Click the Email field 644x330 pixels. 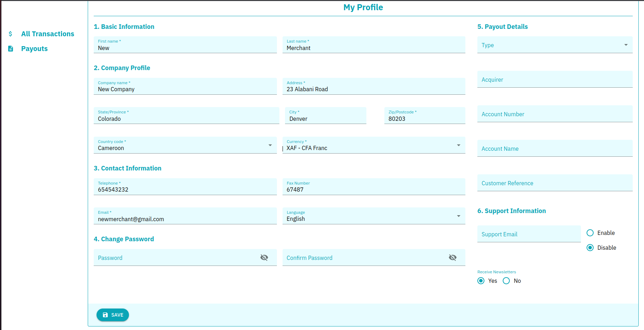[x=185, y=216]
